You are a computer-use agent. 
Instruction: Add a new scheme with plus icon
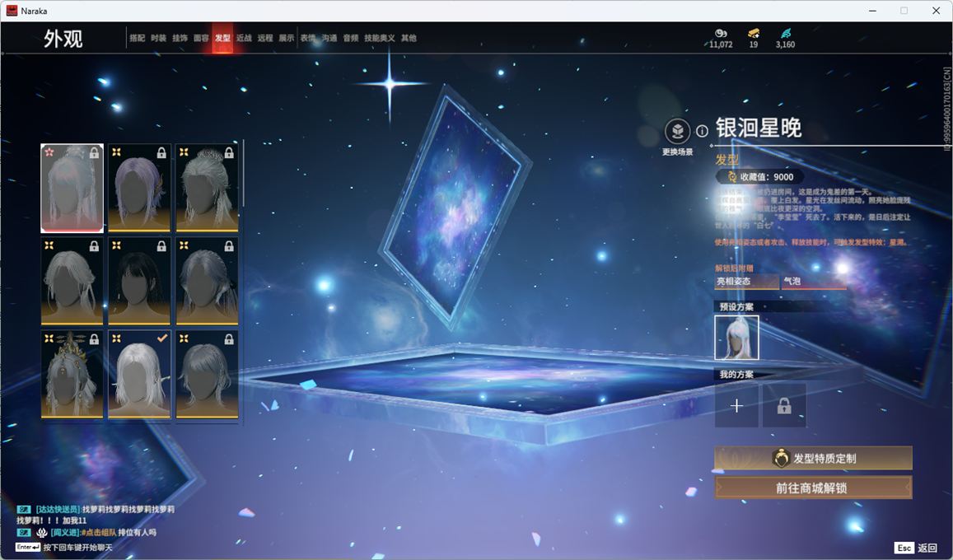[x=736, y=405]
